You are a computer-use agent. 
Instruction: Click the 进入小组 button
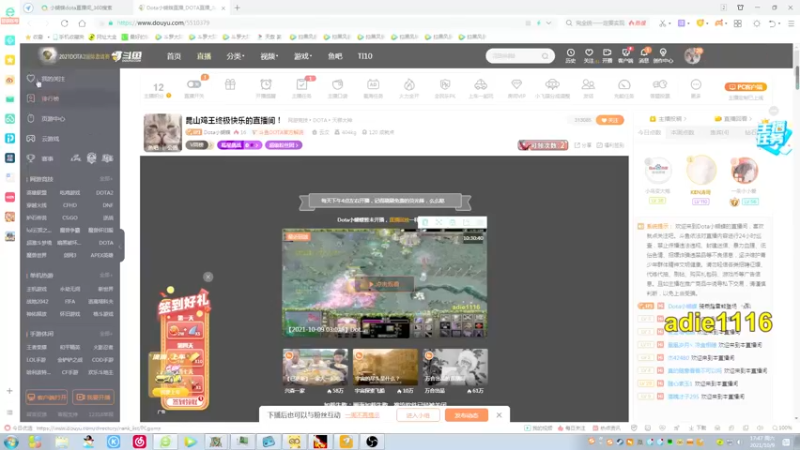(418, 415)
